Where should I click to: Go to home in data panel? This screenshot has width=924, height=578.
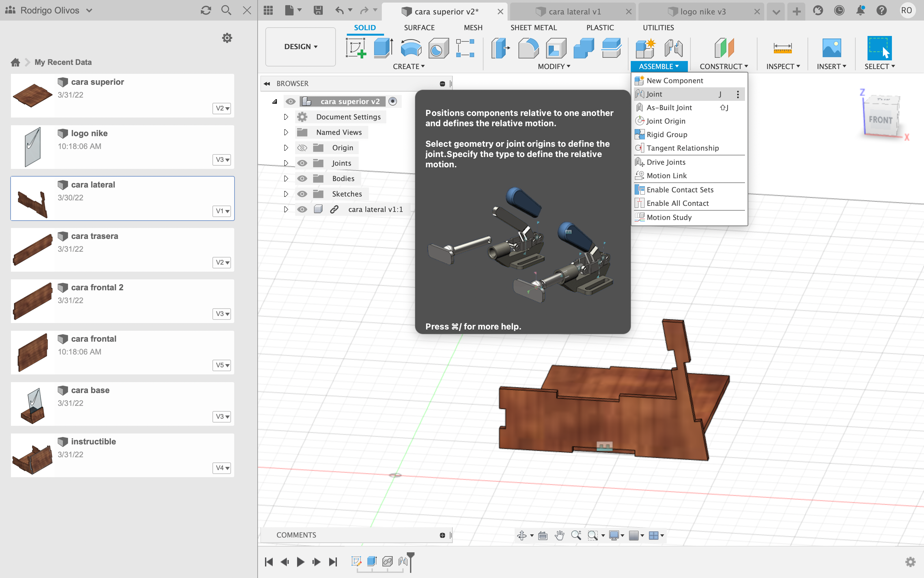(x=15, y=62)
